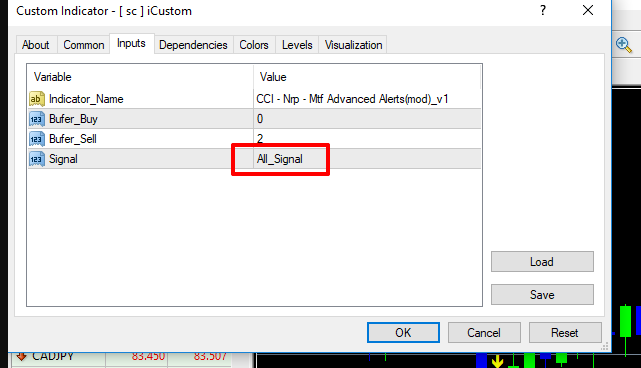This screenshot has width=641, height=368.
Task: Open the Dependencies tab
Action: click(x=193, y=45)
